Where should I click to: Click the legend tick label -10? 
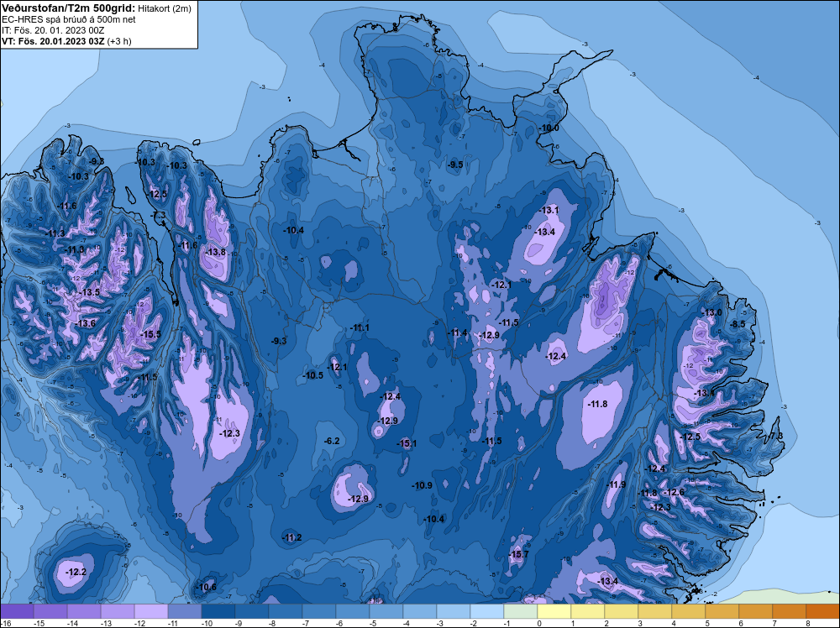207,623
